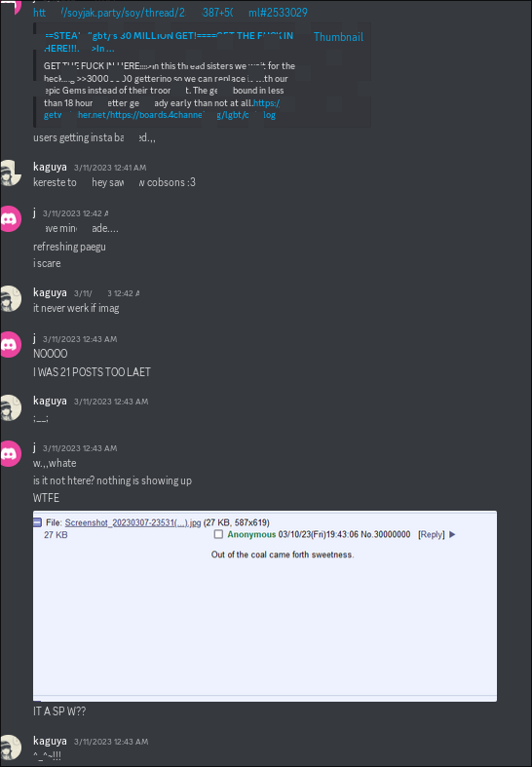Click kaguya's avatar at the 12:43 AM message
This screenshot has height=767, width=532.
point(11,407)
